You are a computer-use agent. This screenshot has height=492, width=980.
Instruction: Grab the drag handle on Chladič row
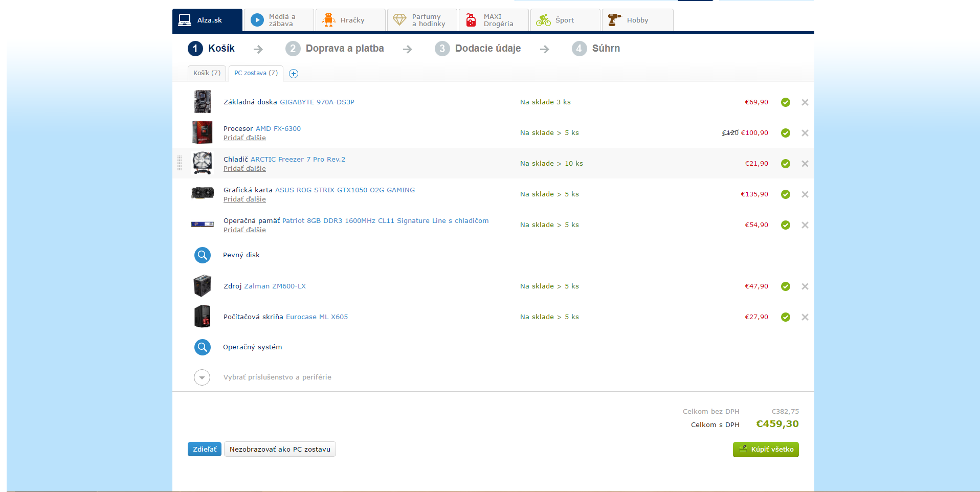[x=180, y=163]
